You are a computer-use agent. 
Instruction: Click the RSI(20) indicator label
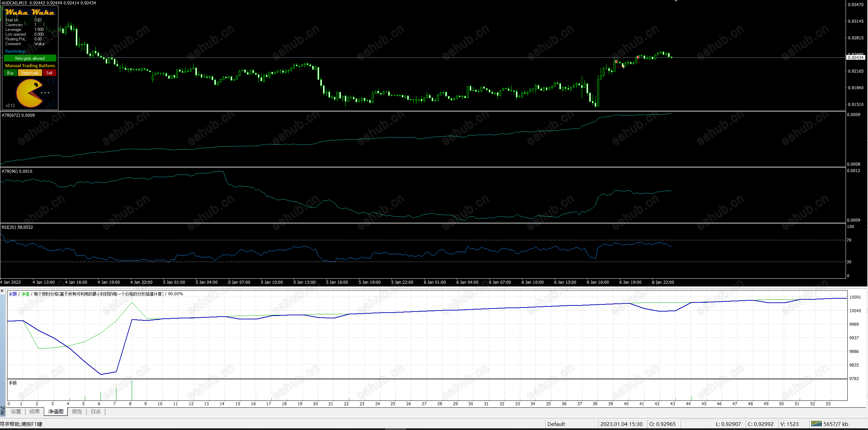pyautogui.click(x=17, y=227)
